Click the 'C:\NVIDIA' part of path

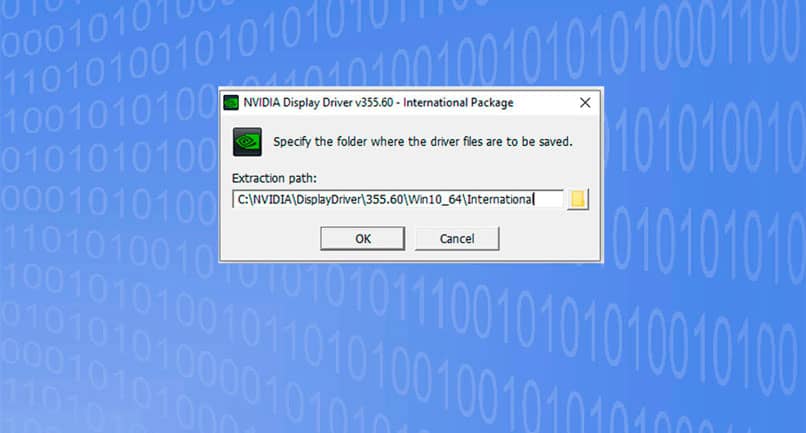coord(265,200)
